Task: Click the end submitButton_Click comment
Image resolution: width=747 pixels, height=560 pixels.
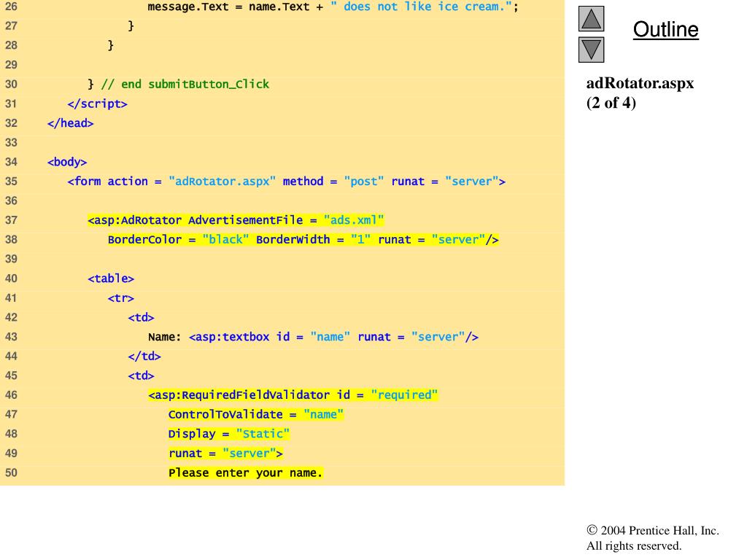Action: 185,85
